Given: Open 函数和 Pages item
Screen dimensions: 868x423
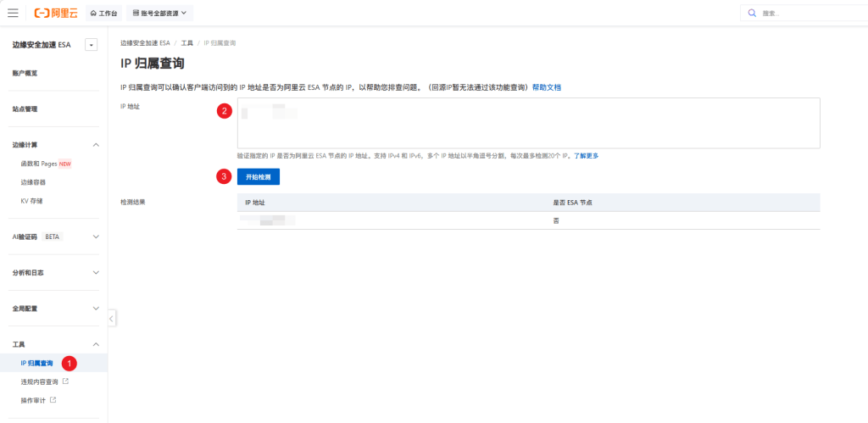Looking at the screenshot, I should tap(38, 164).
